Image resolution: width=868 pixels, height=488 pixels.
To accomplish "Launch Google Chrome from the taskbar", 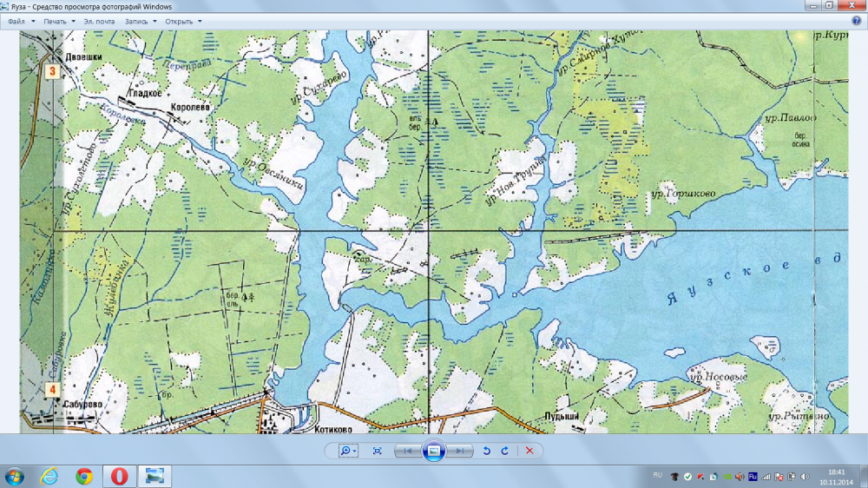I will click(x=84, y=476).
